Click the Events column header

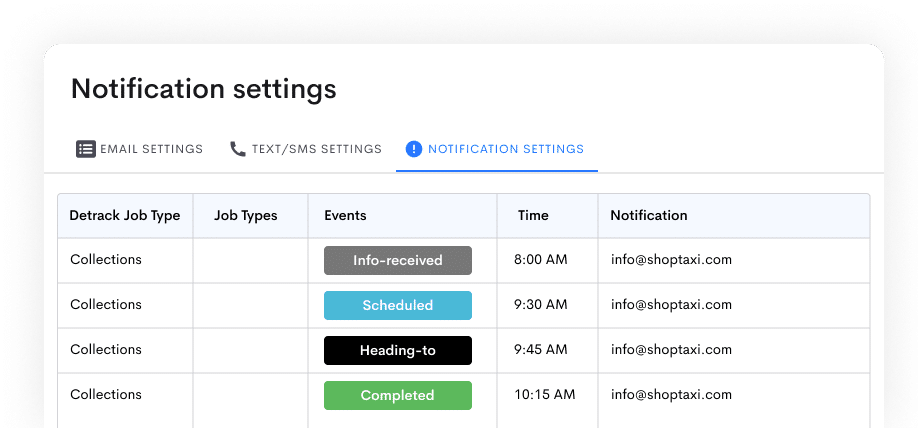[345, 215]
